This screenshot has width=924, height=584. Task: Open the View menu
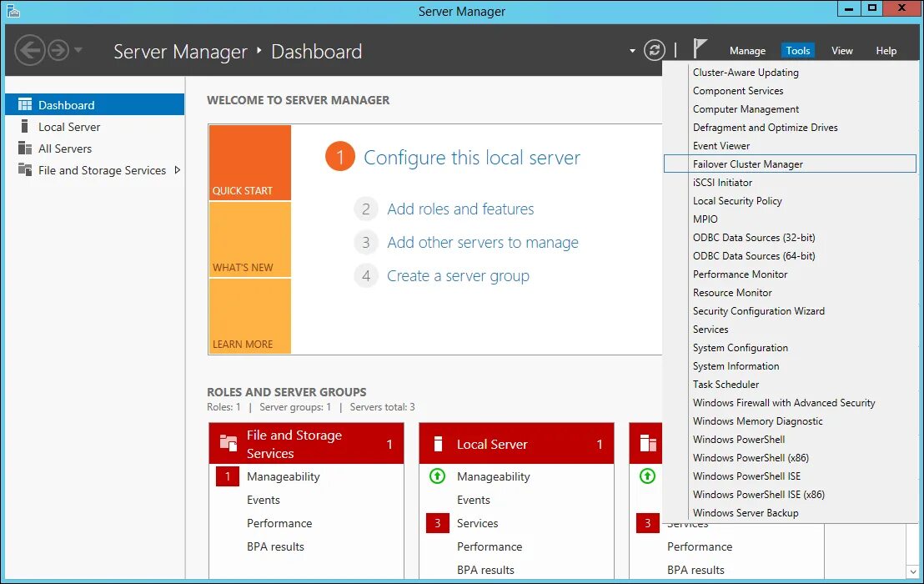pyautogui.click(x=842, y=51)
